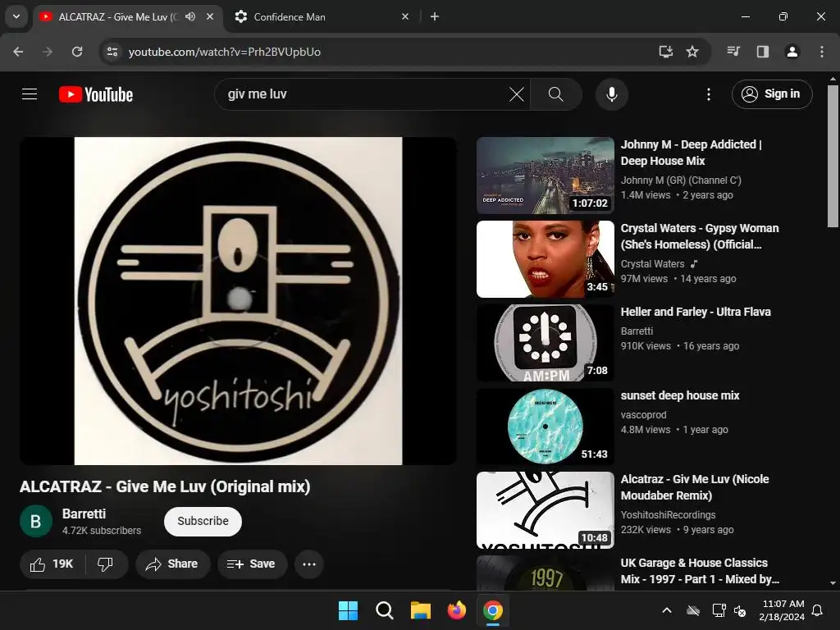Screen dimensions: 840x630
Task: Launch Firefox from the taskbar
Action: (x=456, y=610)
